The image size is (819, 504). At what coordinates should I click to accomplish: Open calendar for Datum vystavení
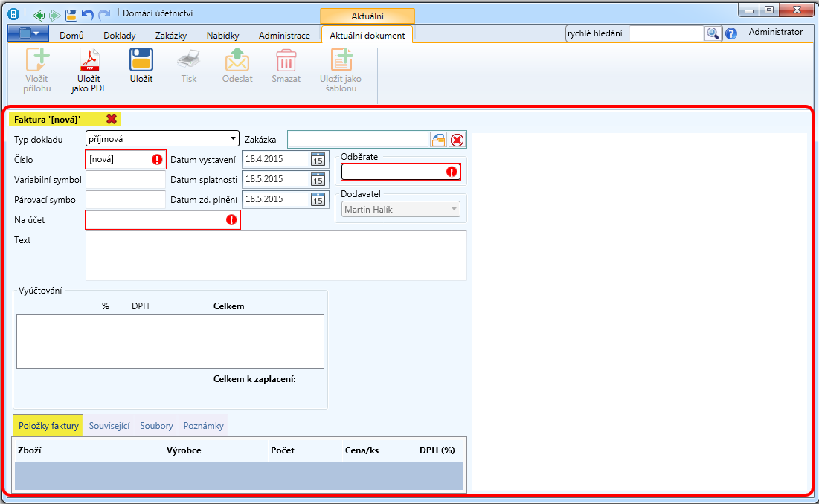(318, 159)
